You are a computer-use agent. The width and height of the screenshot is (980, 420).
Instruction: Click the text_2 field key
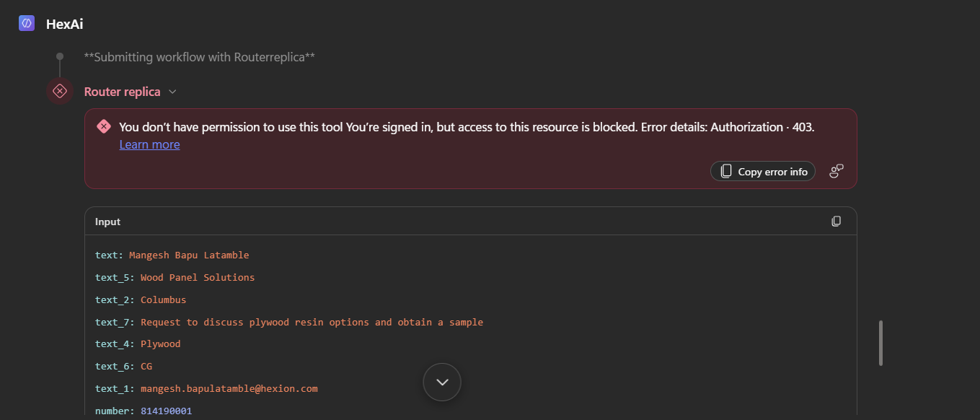pos(115,299)
